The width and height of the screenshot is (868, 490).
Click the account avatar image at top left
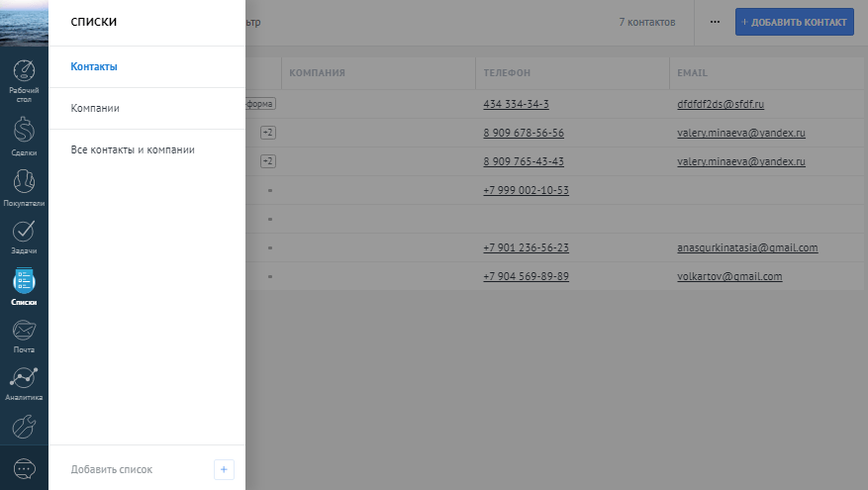[x=24, y=23]
